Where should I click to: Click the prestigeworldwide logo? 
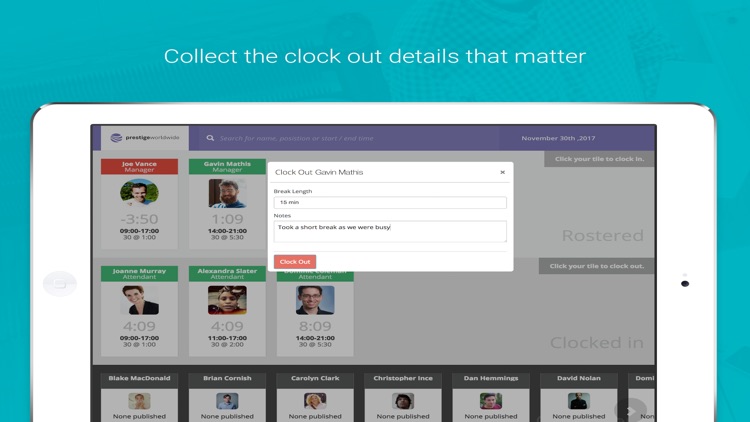(145, 138)
